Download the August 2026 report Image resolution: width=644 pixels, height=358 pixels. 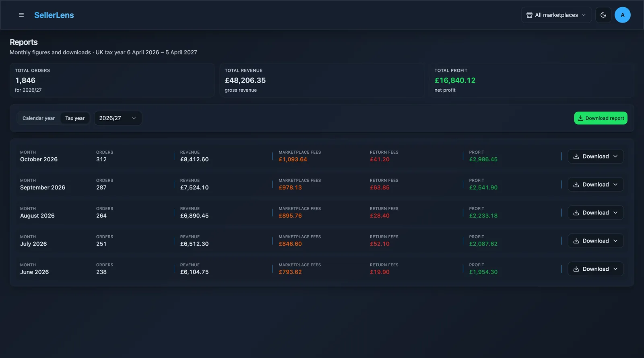pos(595,213)
